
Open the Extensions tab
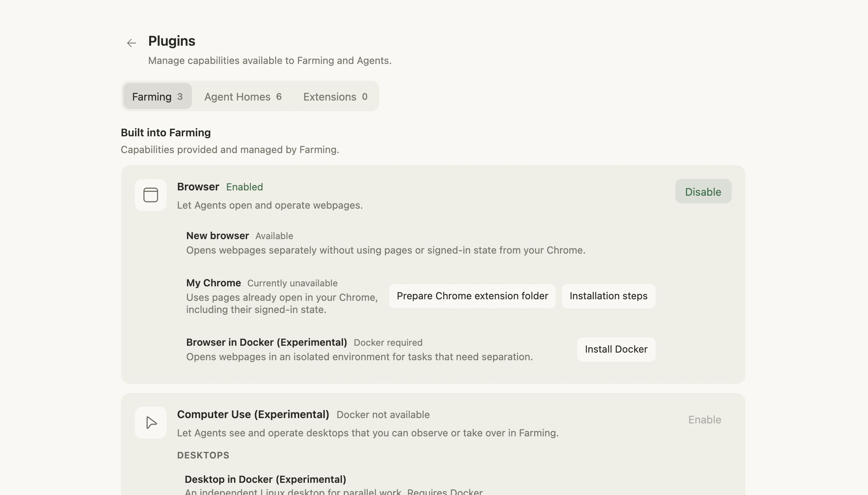point(335,96)
